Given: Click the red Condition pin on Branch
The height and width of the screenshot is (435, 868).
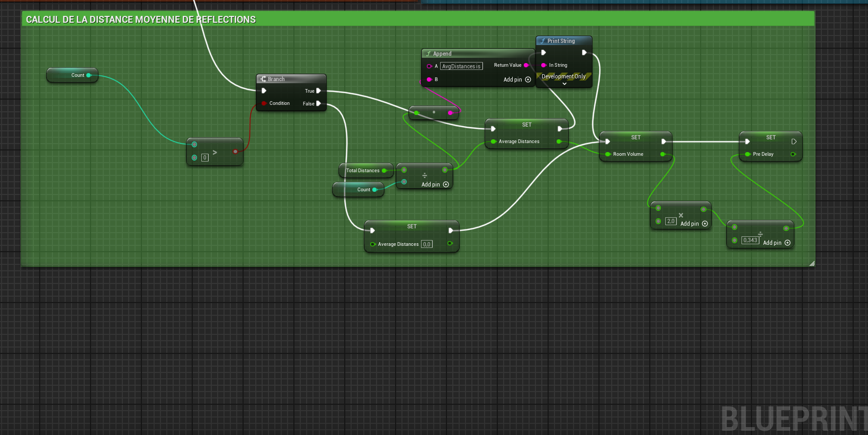Looking at the screenshot, I should 264,103.
